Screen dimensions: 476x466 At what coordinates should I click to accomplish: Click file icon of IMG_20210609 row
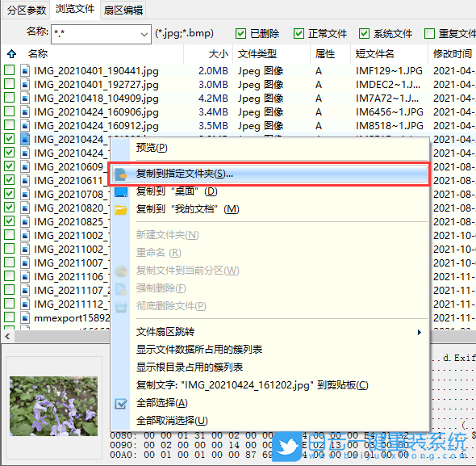(x=25, y=166)
